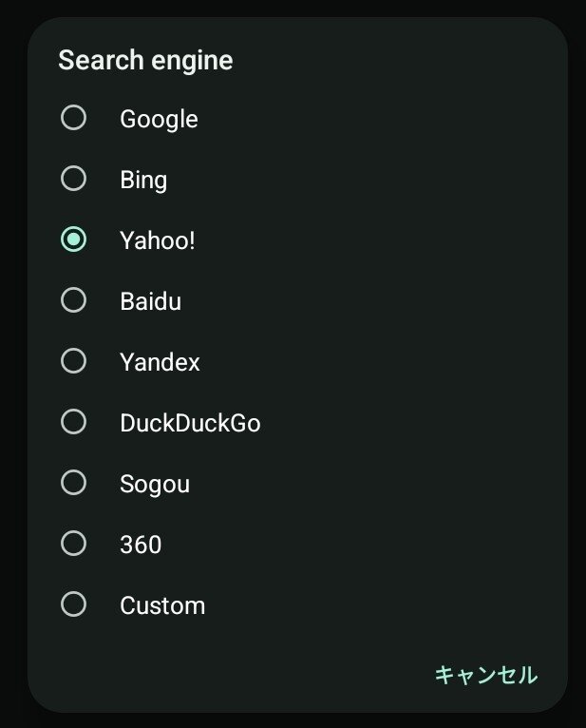This screenshot has width=586, height=728.
Task: Select the Custom radio button
Action: coord(73,604)
